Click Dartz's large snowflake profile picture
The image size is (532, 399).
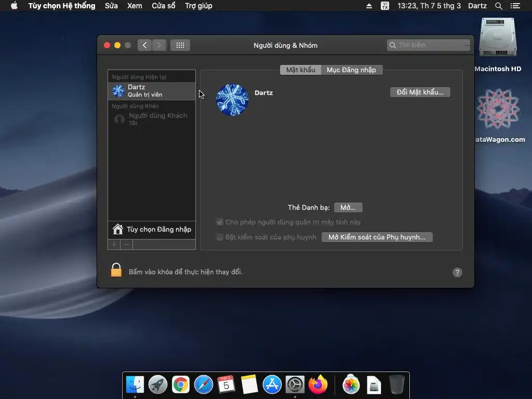pos(232,100)
